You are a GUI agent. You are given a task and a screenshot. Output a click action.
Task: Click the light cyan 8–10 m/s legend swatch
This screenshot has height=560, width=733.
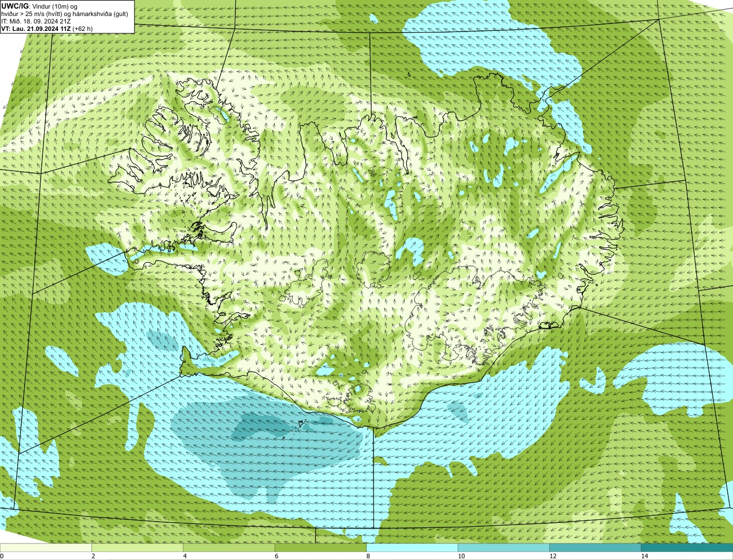coord(412,547)
